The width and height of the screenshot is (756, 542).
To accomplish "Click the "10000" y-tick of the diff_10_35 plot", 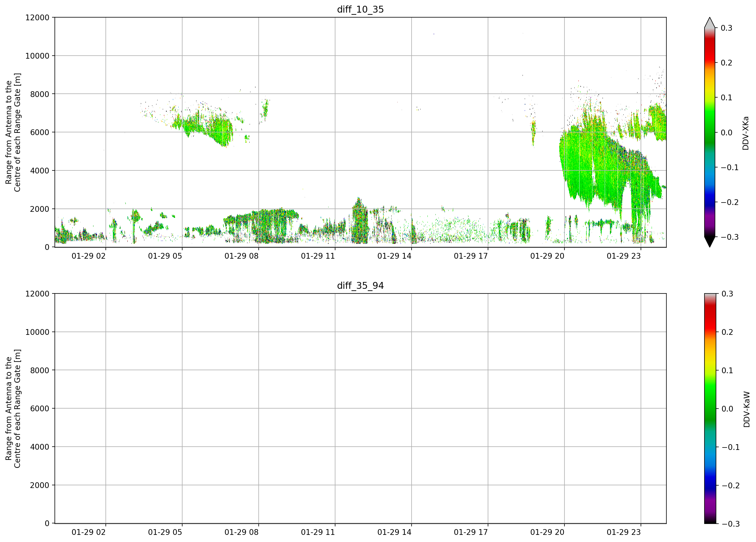I will coord(37,56).
